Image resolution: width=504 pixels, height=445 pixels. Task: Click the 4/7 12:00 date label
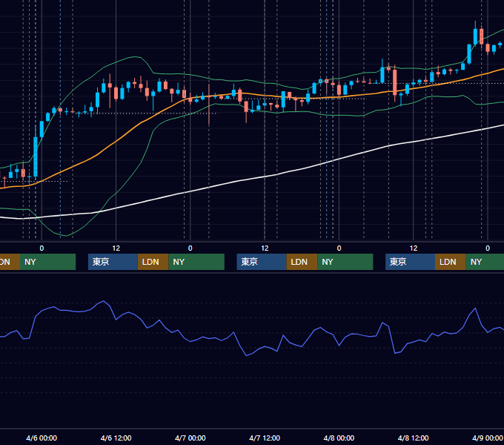click(x=265, y=438)
